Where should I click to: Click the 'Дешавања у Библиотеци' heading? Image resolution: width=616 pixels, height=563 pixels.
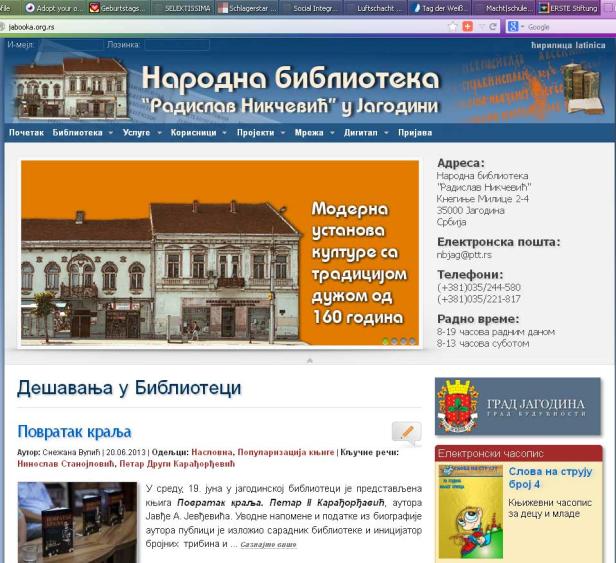pyautogui.click(x=129, y=388)
